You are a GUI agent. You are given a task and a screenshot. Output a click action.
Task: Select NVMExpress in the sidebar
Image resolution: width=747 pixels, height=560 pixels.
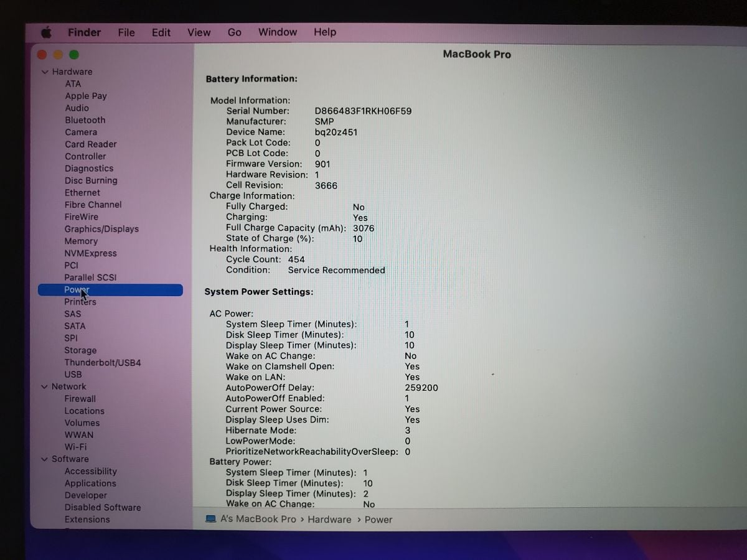[x=90, y=253]
